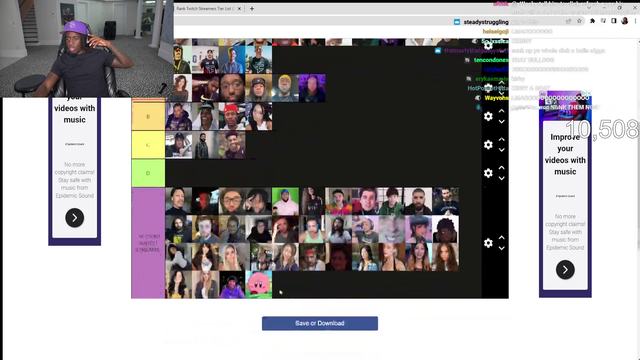Click the share page icon in address bar
The width and height of the screenshot is (640, 360).
click(x=568, y=21)
